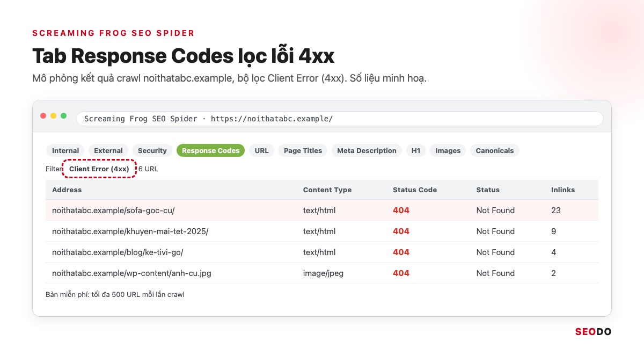Click the green maximize window dot
644x349 pixels.
(x=64, y=116)
